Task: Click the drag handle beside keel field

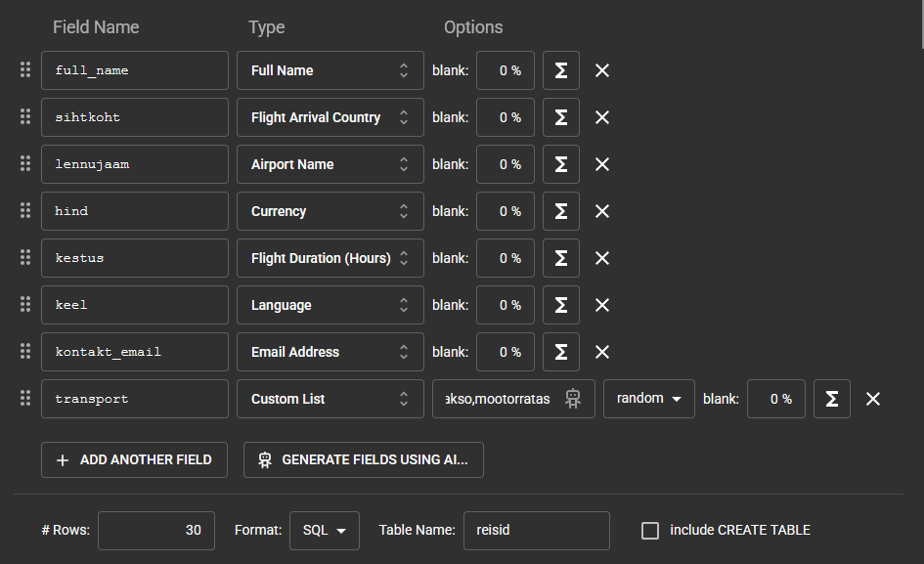Action: coord(25,305)
